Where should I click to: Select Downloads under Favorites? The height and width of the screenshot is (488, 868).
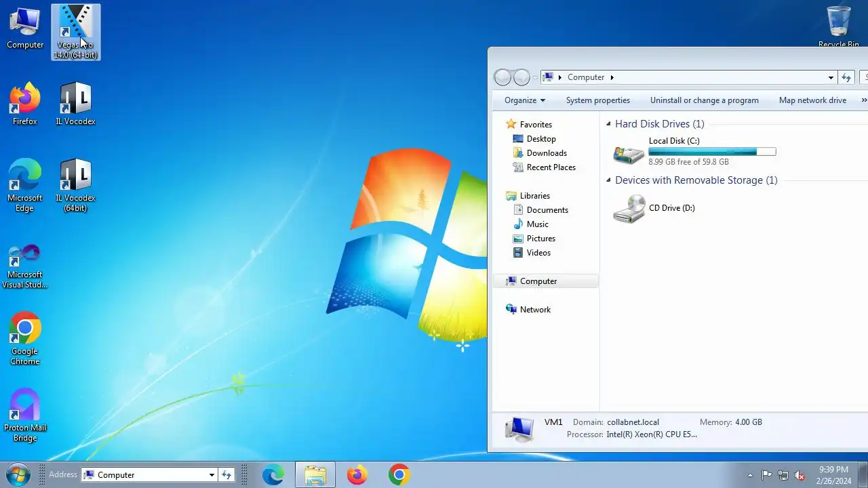pos(547,153)
